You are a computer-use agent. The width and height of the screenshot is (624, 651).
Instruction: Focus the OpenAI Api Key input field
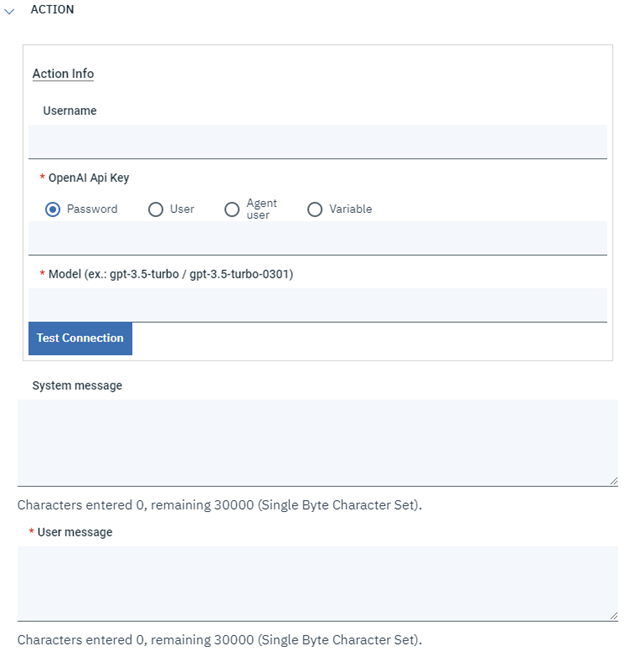pyautogui.click(x=317, y=238)
